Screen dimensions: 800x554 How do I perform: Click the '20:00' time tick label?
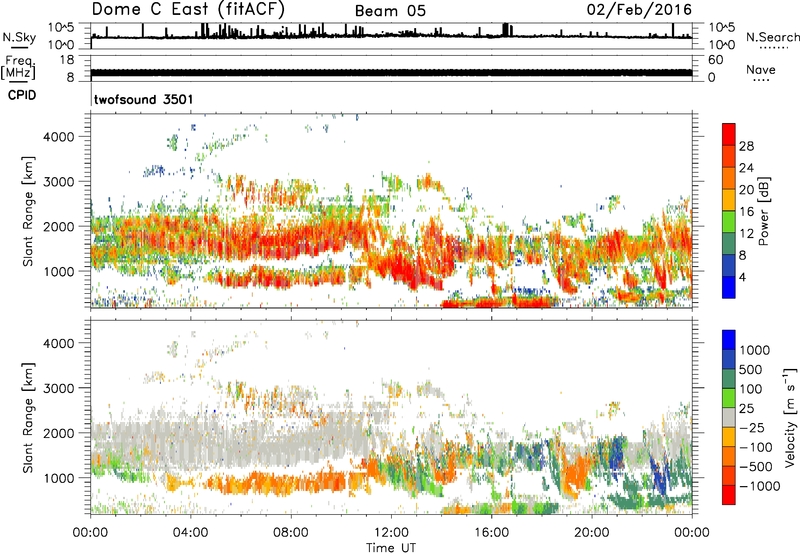(591, 533)
